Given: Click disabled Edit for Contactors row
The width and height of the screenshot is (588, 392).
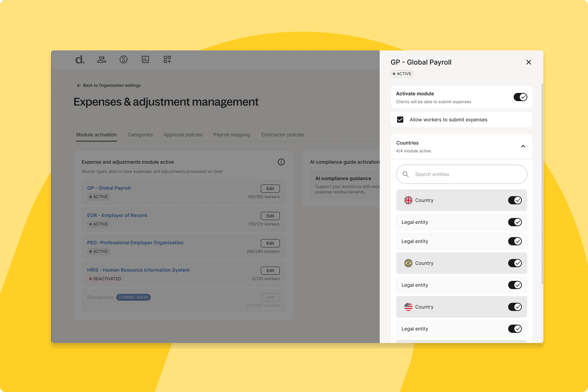Looking at the screenshot, I should pos(270,297).
